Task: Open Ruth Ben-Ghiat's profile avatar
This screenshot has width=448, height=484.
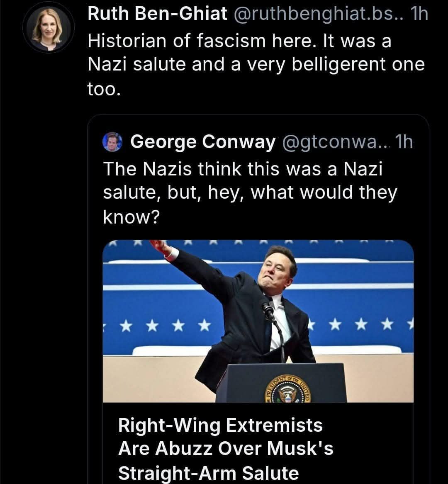Action: click(48, 27)
